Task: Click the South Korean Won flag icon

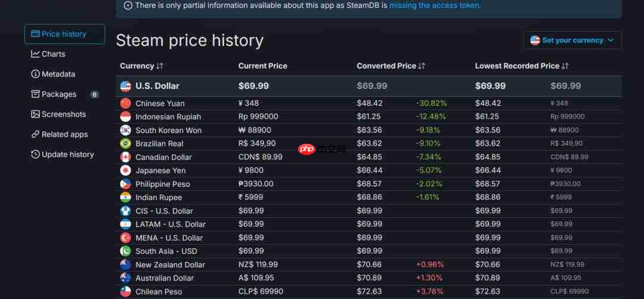Action: click(125, 130)
